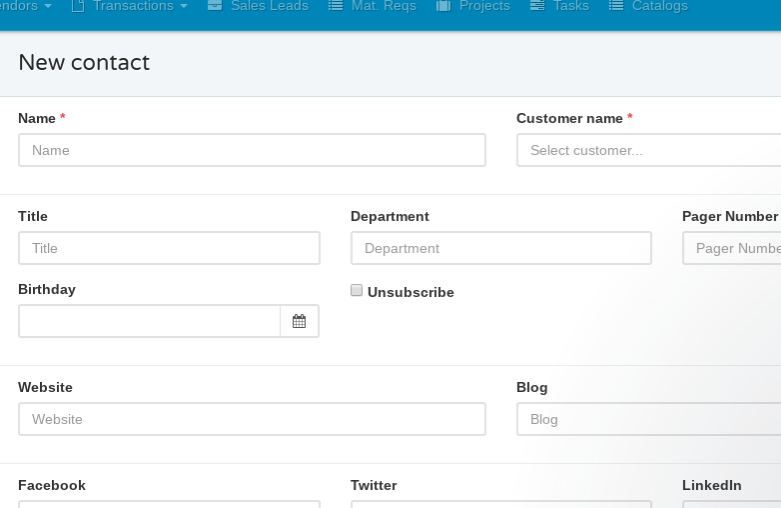Click the Birthday date field
The width and height of the screenshot is (781, 508).
[x=149, y=321]
